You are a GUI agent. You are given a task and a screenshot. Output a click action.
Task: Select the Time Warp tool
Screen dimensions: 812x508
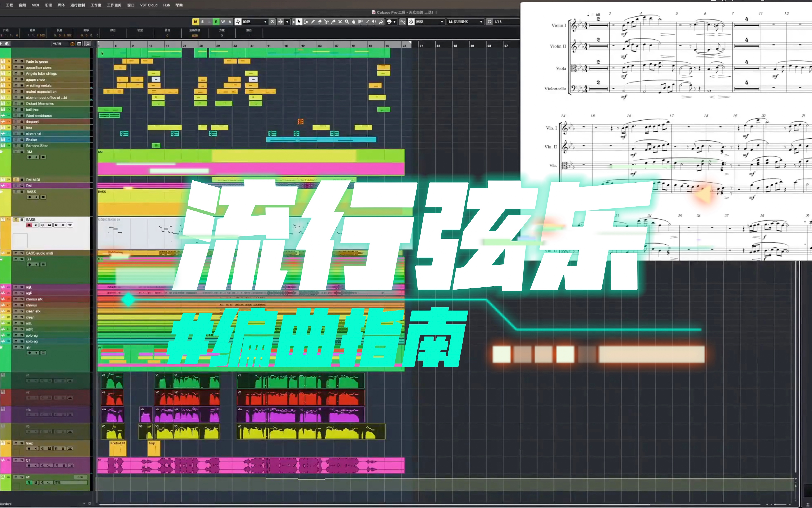361,22
